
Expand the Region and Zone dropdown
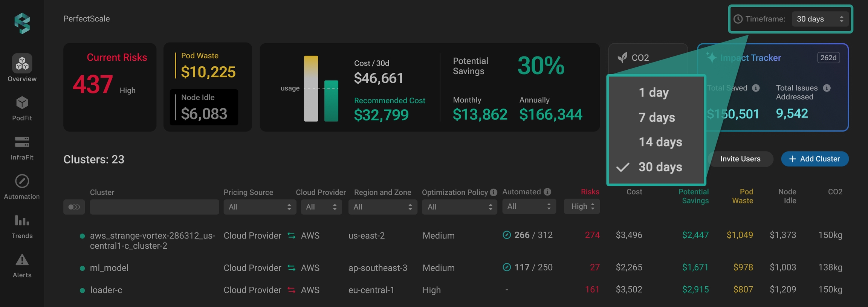pos(382,207)
